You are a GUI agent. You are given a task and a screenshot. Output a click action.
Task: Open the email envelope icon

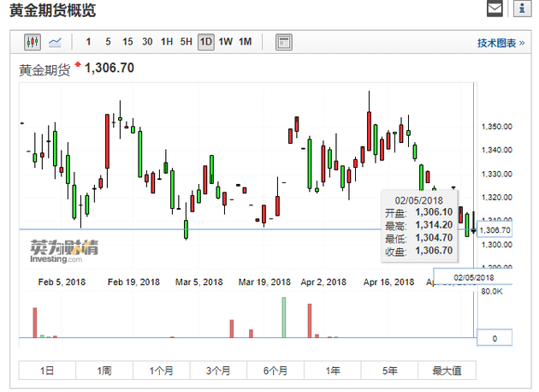pyautogui.click(x=495, y=9)
